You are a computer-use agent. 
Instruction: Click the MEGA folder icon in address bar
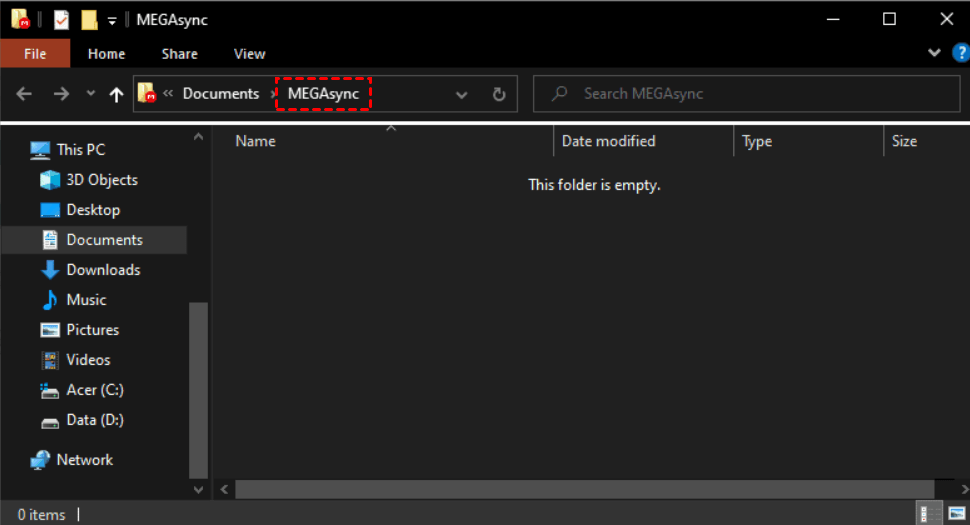[147, 93]
